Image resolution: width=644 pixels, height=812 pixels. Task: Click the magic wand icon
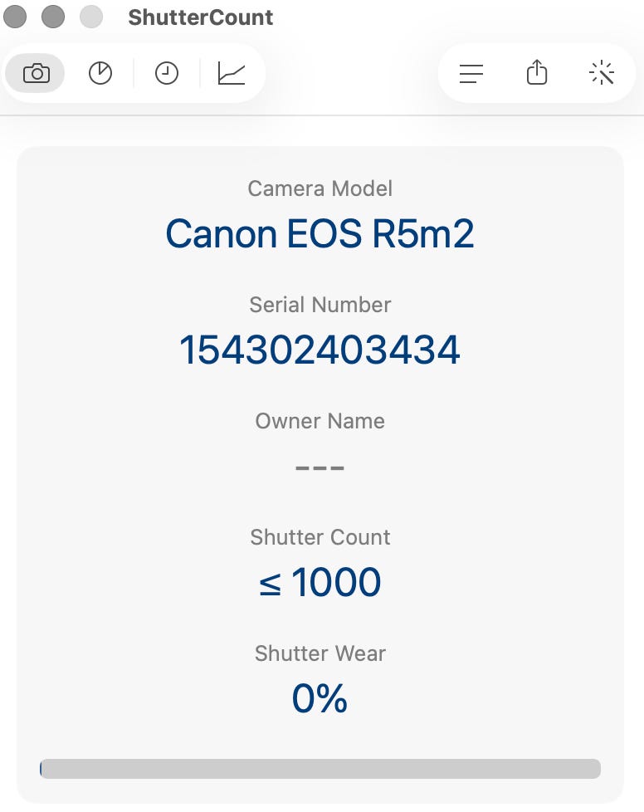tap(602, 74)
